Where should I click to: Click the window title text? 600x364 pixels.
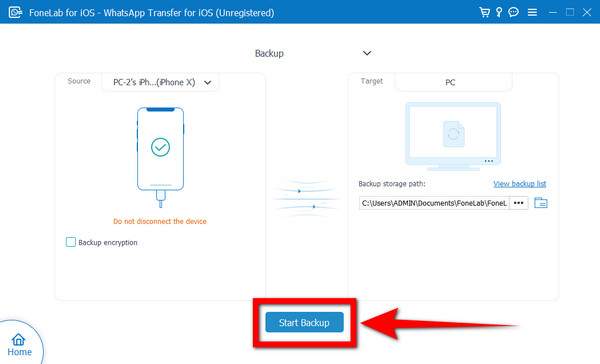152,13
